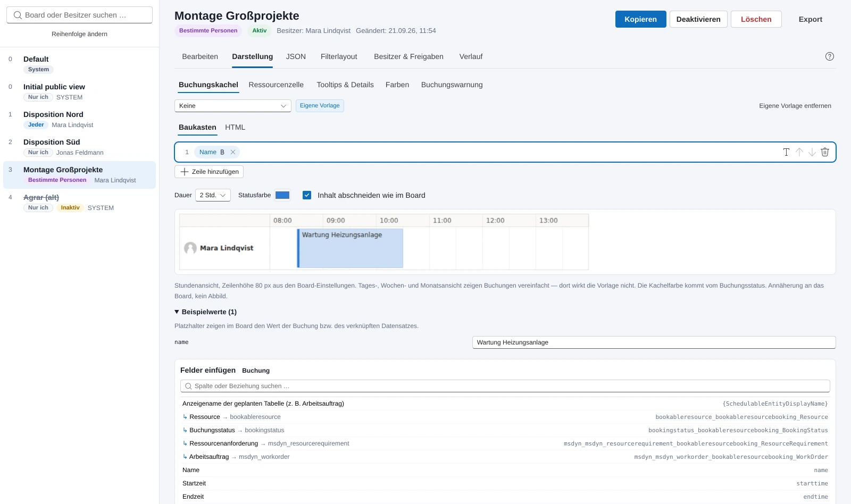Image resolution: width=851 pixels, height=504 pixels.
Task: Click the Spalte oder Beziehung search field
Action: point(505,386)
